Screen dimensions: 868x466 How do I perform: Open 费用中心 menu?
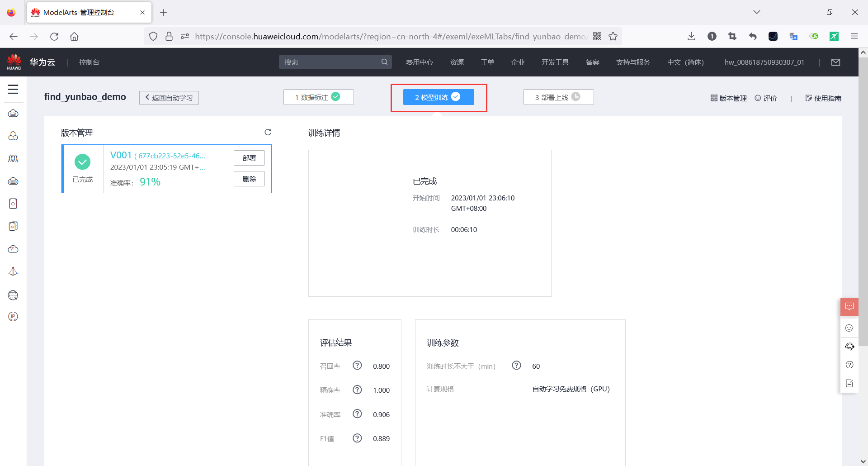(420, 62)
